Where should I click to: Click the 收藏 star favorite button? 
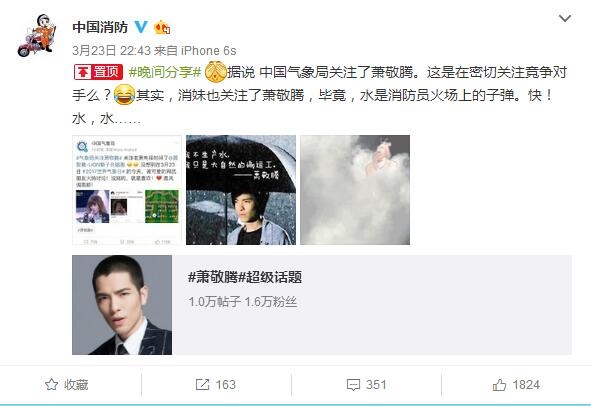point(67,385)
